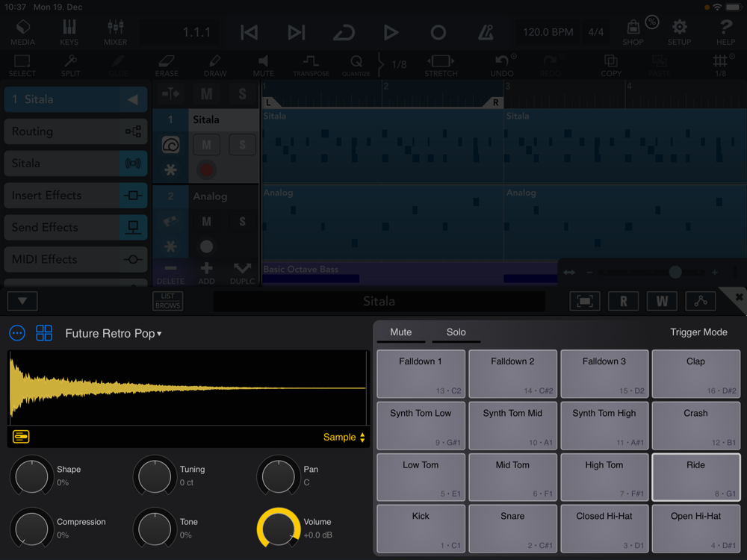Open the Future Retro Pop kit dropdown
The height and width of the screenshot is (560, 747).
(x=114, y=333)
